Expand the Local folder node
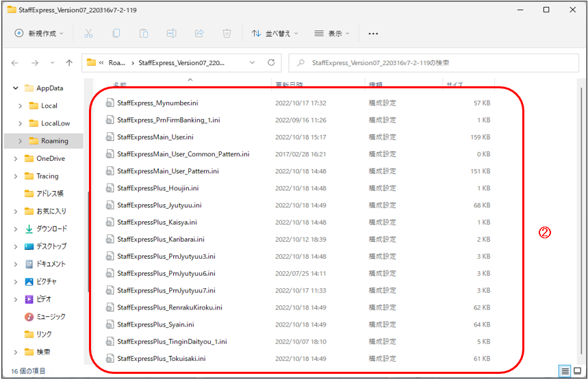The width and height of the screenshot is (588, 380). [21, 106]
